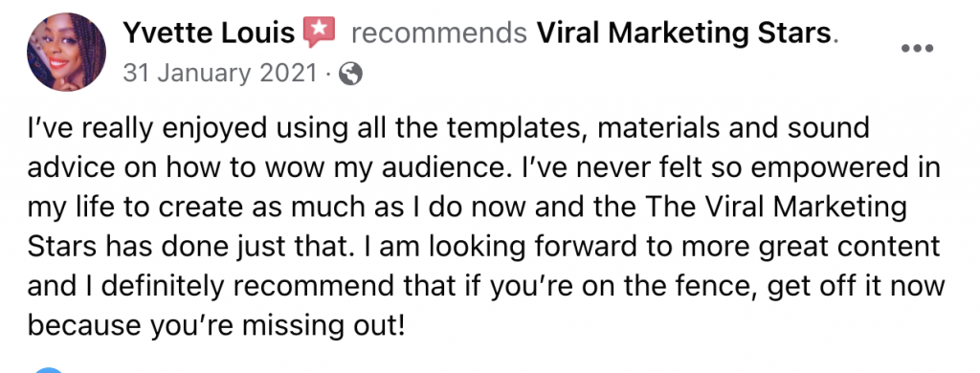The width and height of the screenshot is (980, 373).
Task: Visit the Viral Marketing Stars page link
Action: click(x=683, y=33)
